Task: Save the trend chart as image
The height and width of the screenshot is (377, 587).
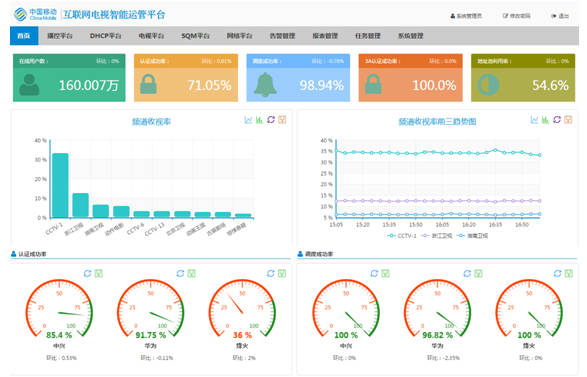Action: [568, 120]
